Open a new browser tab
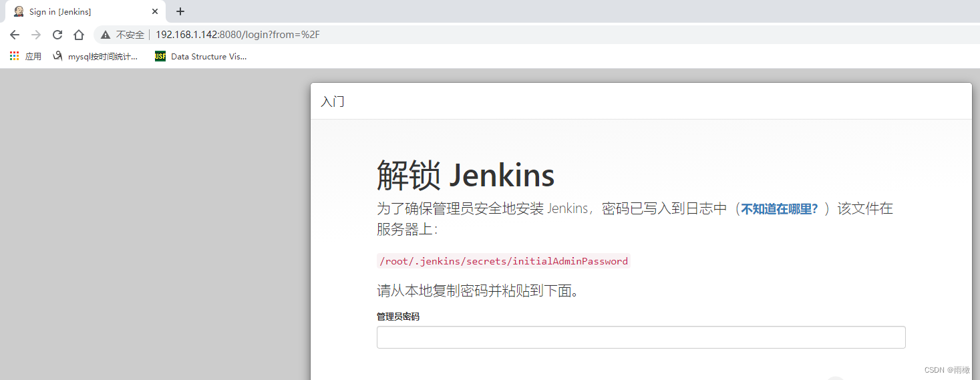Screen dimensions: 980x380 180,11
